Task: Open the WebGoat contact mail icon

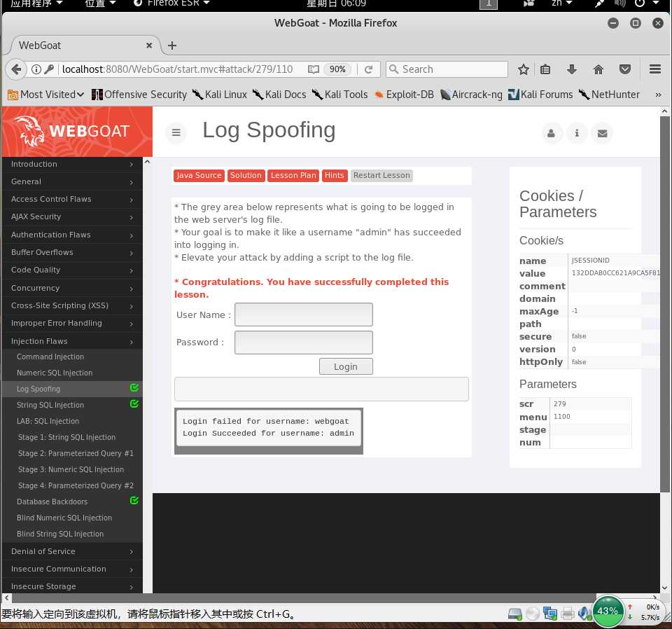Action: 602,133
